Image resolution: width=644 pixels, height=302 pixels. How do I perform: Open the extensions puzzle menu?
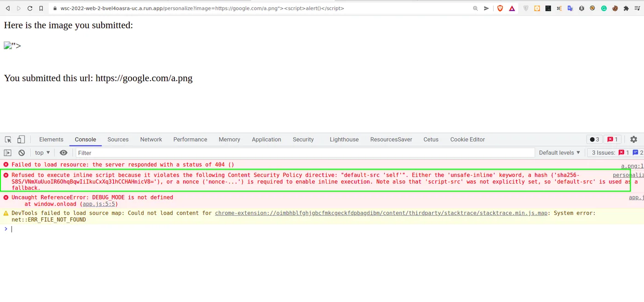pos(626,8)
